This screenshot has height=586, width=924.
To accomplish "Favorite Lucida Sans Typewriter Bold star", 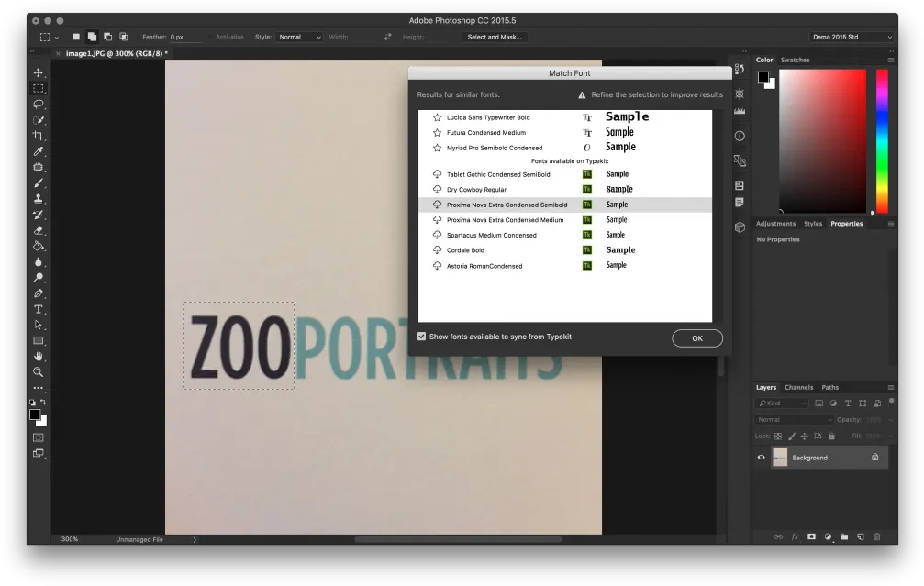I will [x=438, y=117].
